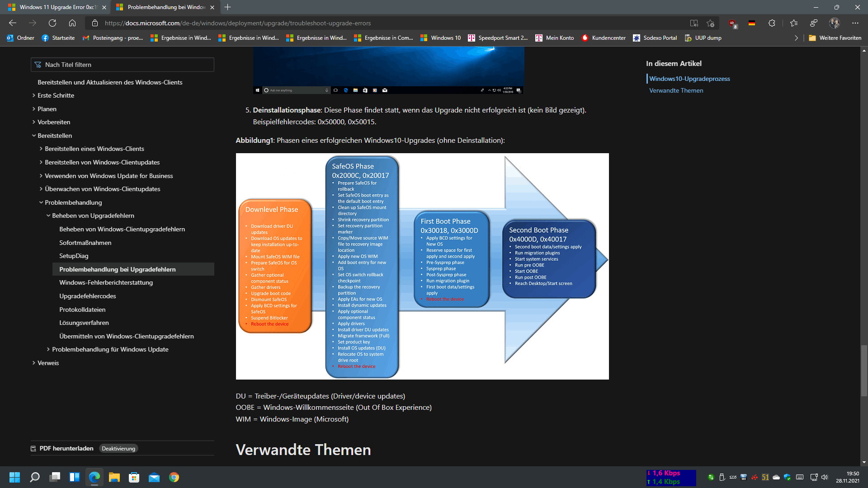The height and width of the screenshot is (488, 868).
Task: Open Upgradefehlercodes in sidebar
Action: pyautogui.click(x=88, y=296)
